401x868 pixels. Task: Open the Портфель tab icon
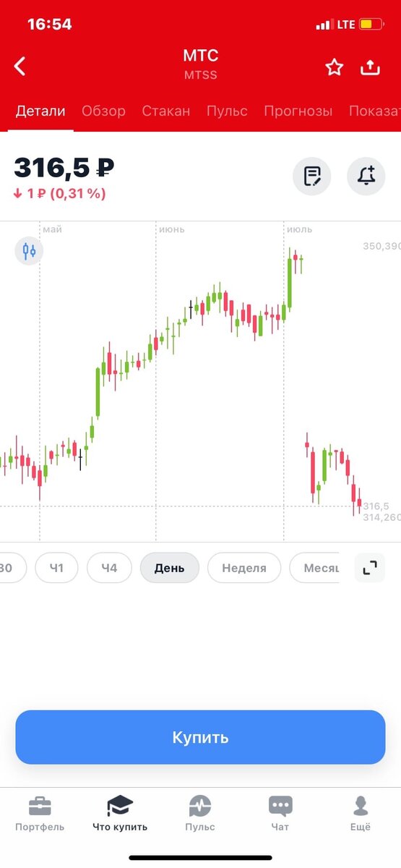click(x=40, y=814)
